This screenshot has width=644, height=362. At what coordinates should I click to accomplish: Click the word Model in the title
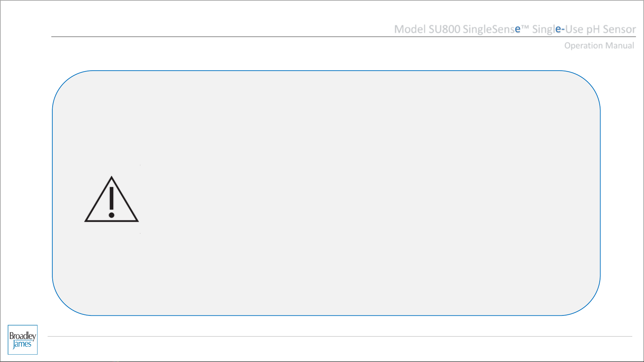[x=410, y=29]
